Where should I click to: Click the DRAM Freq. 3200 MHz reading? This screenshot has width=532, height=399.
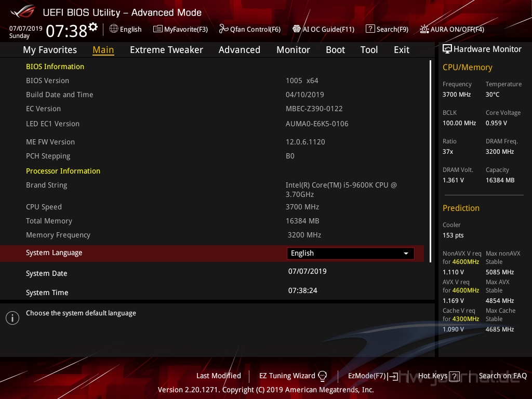[x=500, y=152]
